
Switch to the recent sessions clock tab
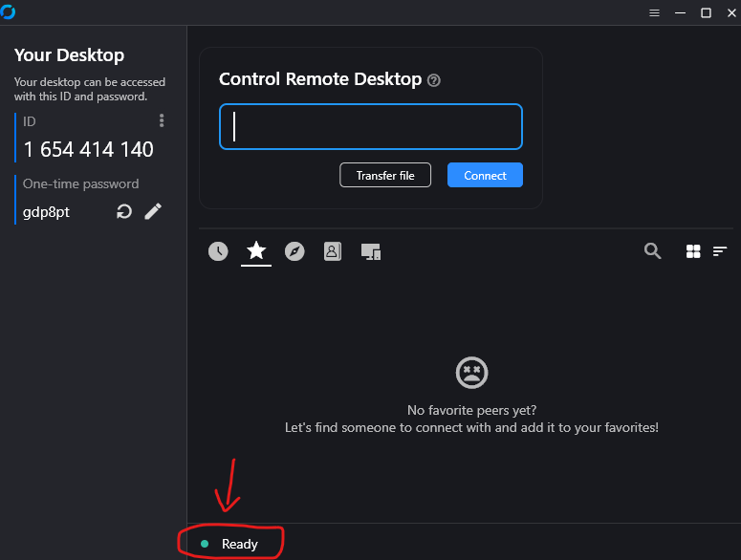coord(219,251)
